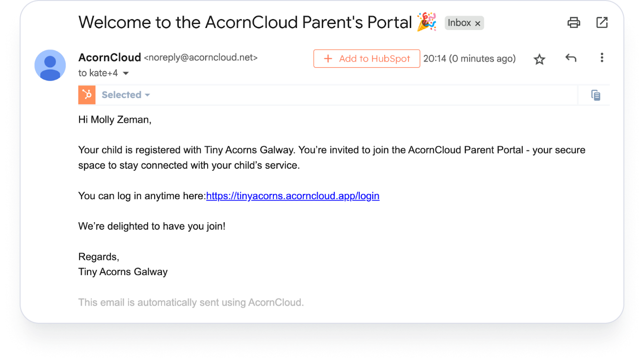Expand recipient details arrow next to kate+4

126,74
